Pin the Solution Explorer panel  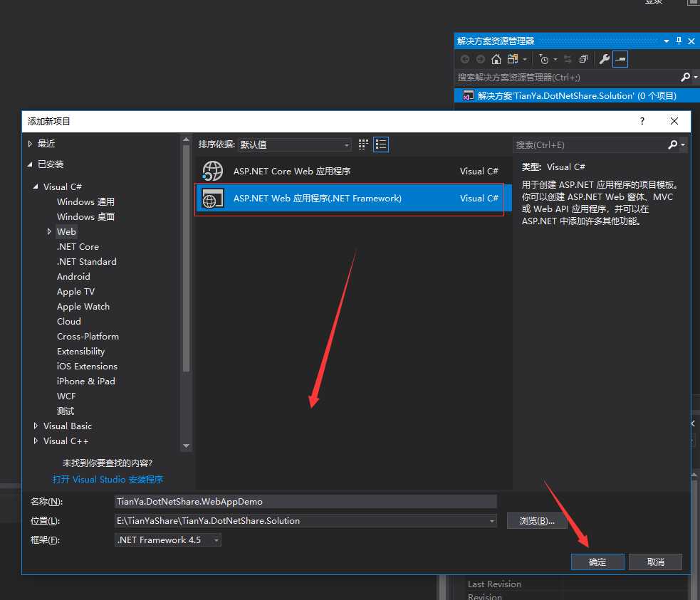pyautogui.click(x=679, y=41)
